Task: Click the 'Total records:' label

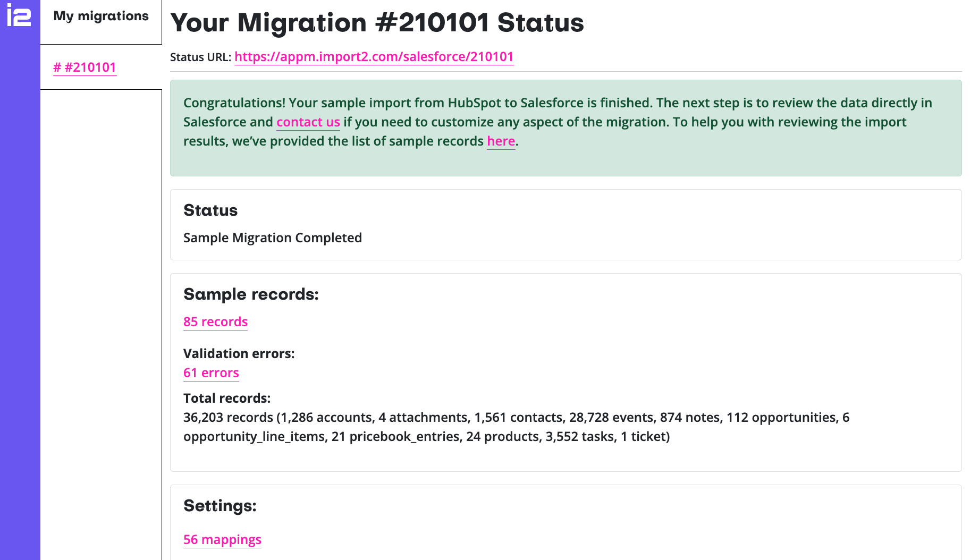Action: [227, 398]
